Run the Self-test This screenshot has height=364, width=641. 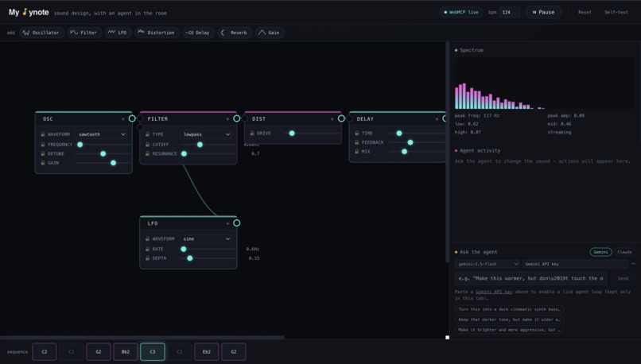pyautogui.click(x=616, y=12)
